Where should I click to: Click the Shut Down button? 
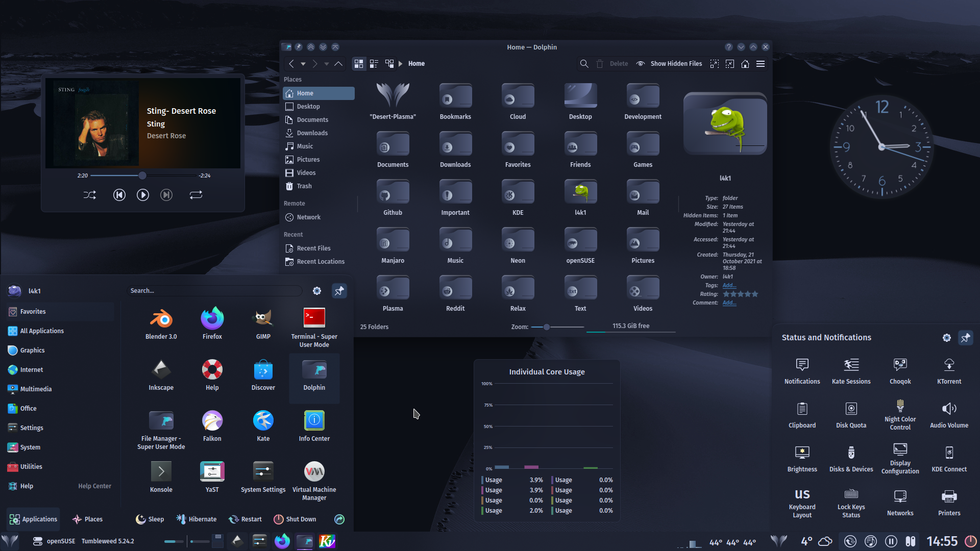coord(295,519)
